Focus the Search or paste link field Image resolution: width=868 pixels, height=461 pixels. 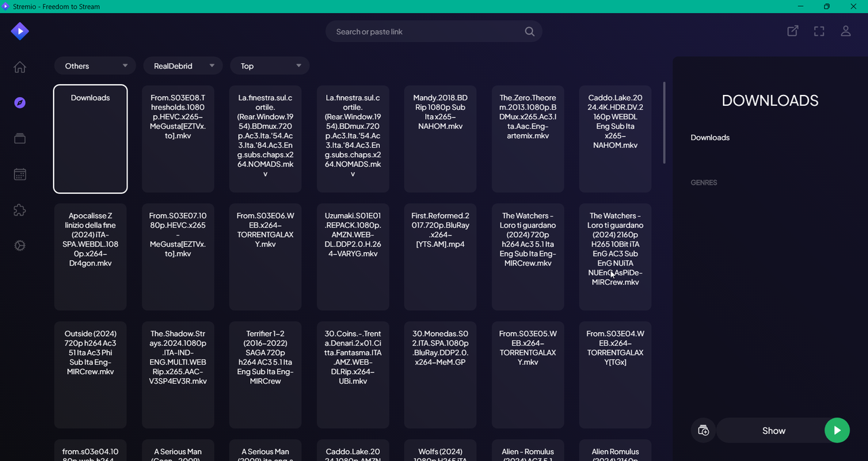(434, 31)
